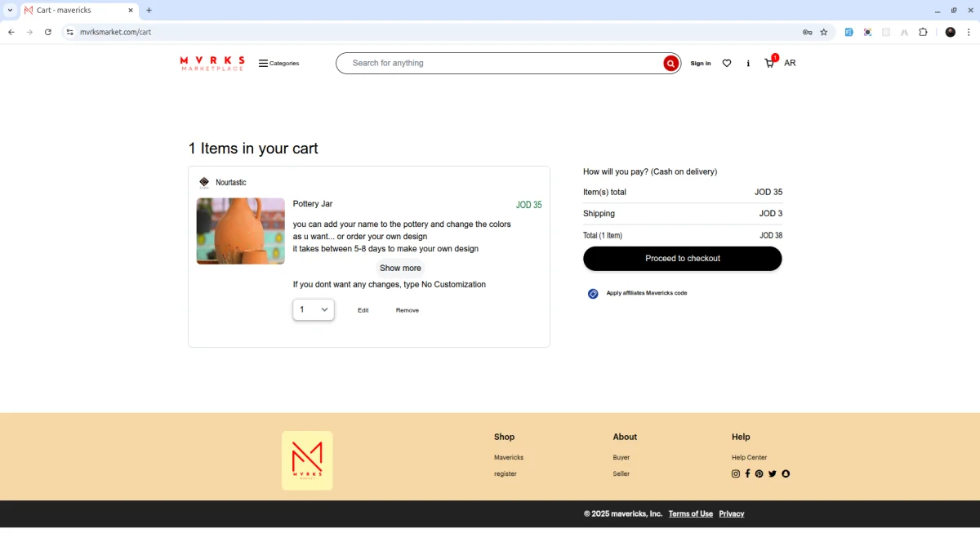This screenshot has width=980, height=551.
Task: Click the info icon in header
Action: pyautogui.click(x=748, y=63)
